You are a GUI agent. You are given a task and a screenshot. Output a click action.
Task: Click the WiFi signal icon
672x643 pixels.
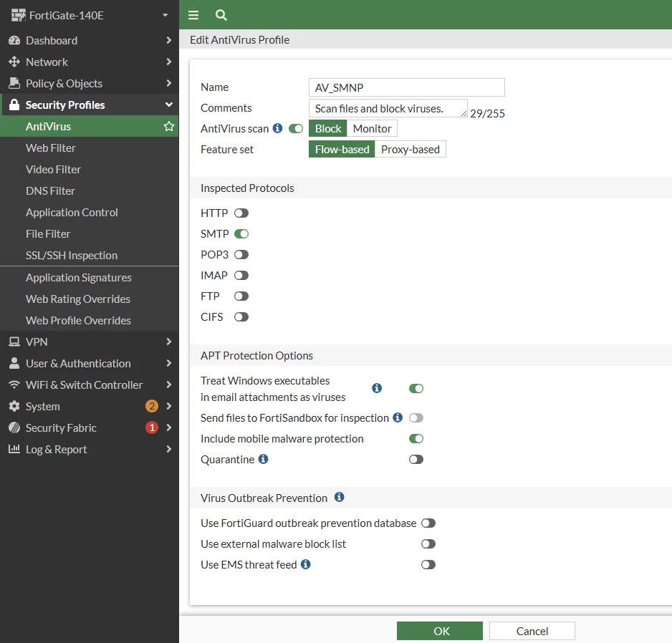[14, 385]
